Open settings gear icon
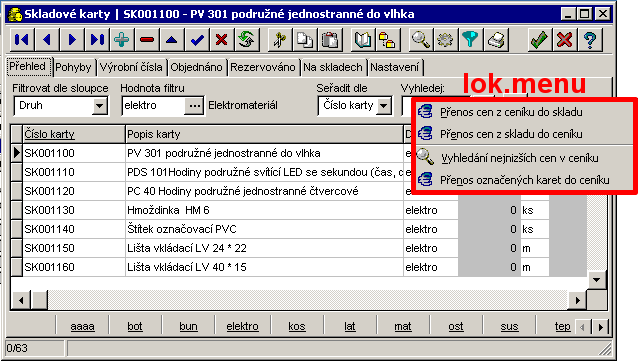638x361 pixels. click(446, 40)
